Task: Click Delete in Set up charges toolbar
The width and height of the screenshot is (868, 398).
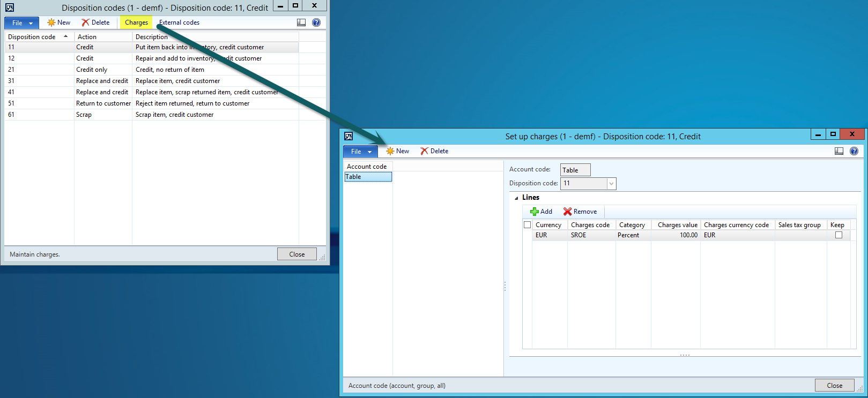Action: (434, 151)
